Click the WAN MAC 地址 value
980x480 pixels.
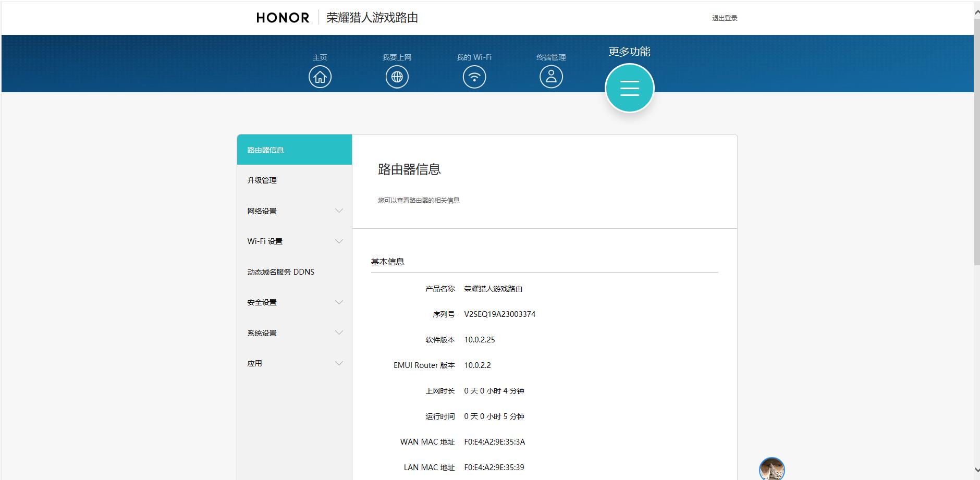coord(494,441)
